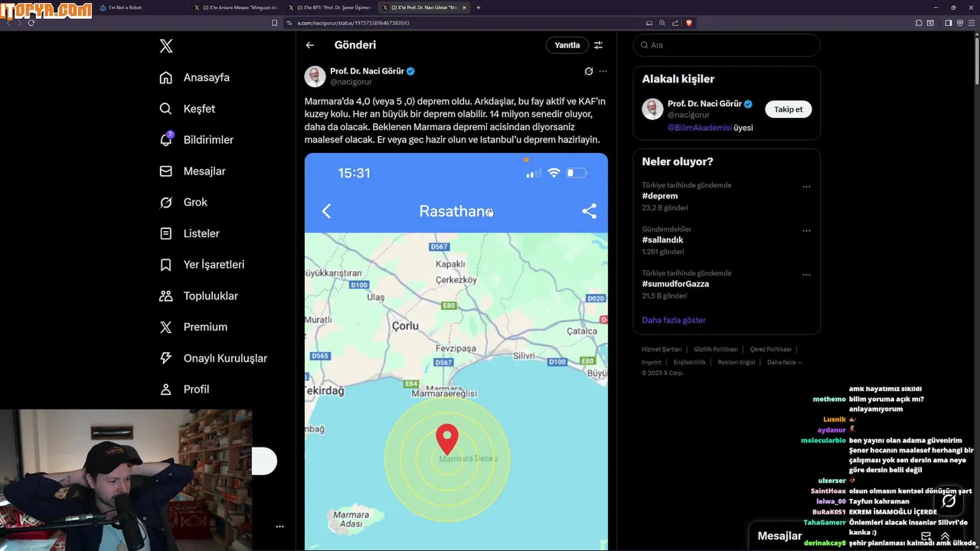Viewport: 980px width, 551px height.
Task: Open reply sort filter icon
Action: tap(598, 45)
